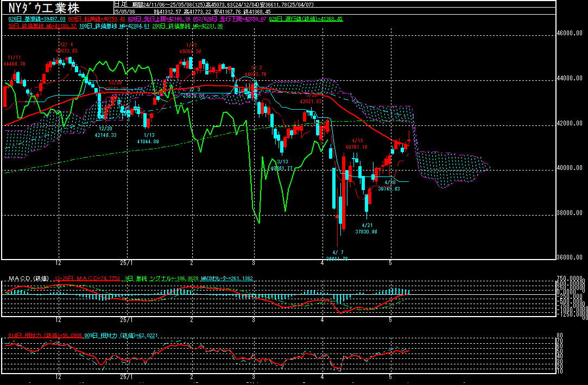Click the period high value 高45073.63(24/12/04)
The width and height of the screenshot is (588, 385).
point(232,5)
